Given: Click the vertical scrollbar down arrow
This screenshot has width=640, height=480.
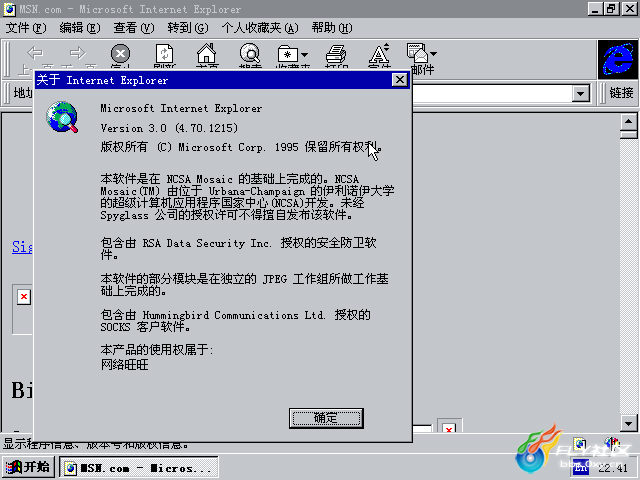Looking at the screenshot, I should (x=629, y=423).
